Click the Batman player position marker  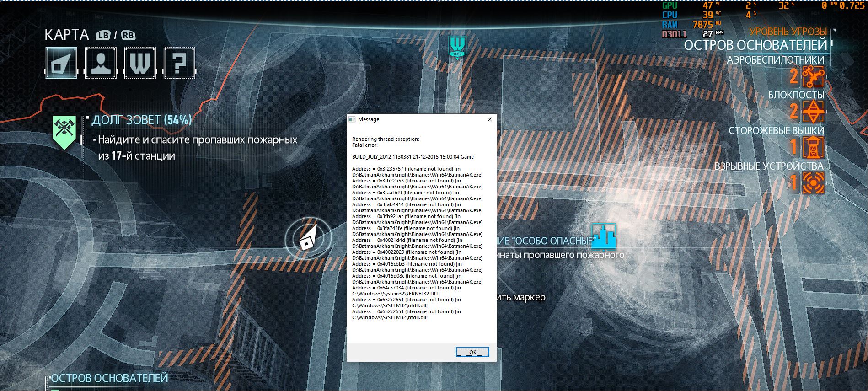(308, 238)
